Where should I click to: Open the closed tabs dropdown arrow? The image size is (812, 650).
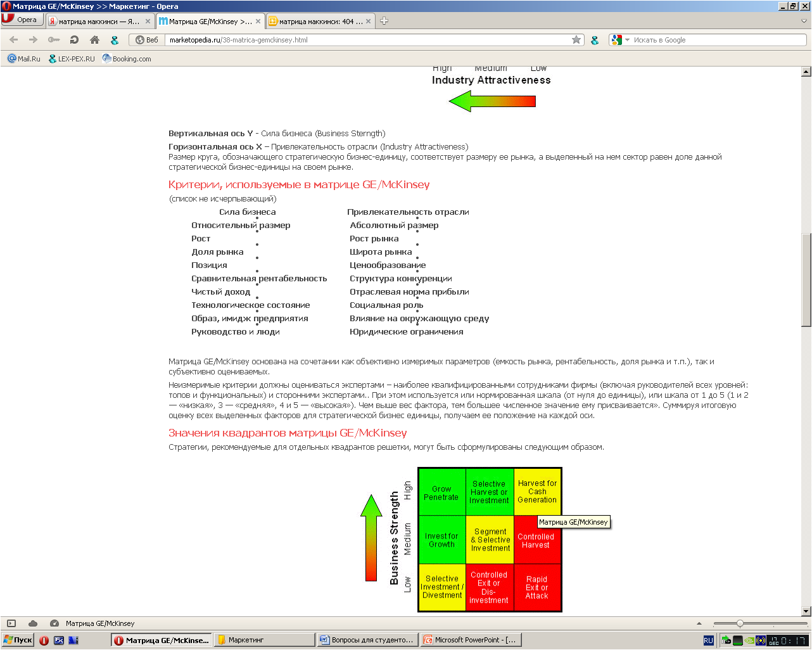[804, 21]
